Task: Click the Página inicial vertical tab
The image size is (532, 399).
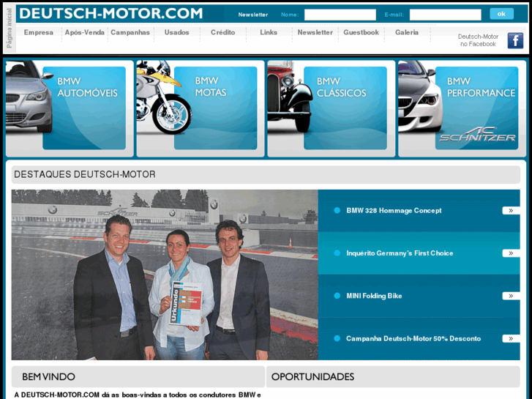Action: click(10, 28)
